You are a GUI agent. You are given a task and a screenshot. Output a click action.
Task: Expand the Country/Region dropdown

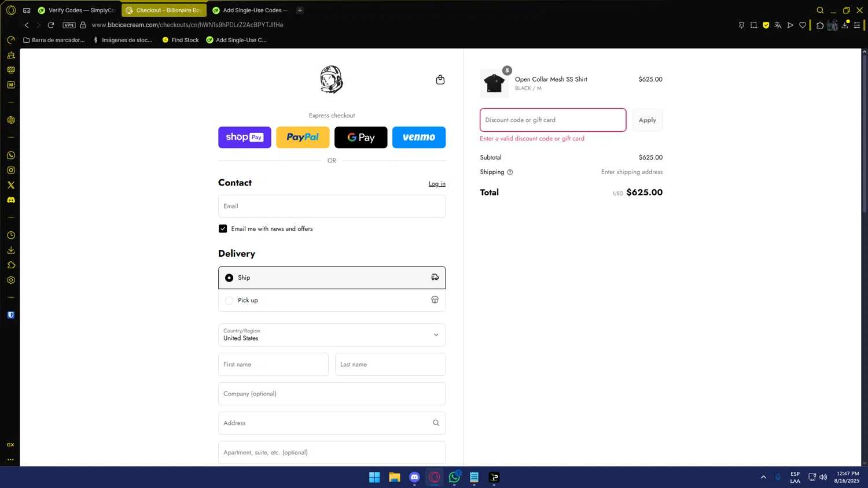(x=332, y=335)
